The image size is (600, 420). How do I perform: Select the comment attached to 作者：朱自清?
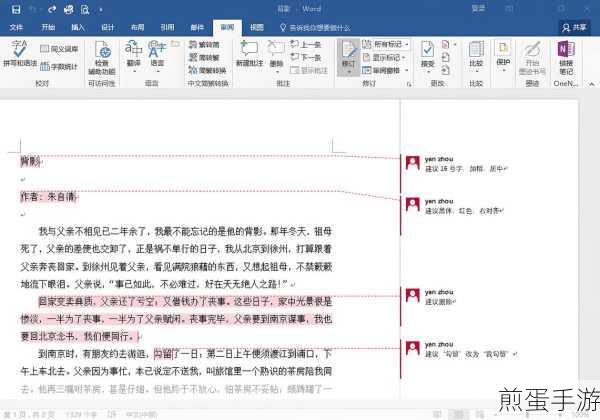coord(455,206)
